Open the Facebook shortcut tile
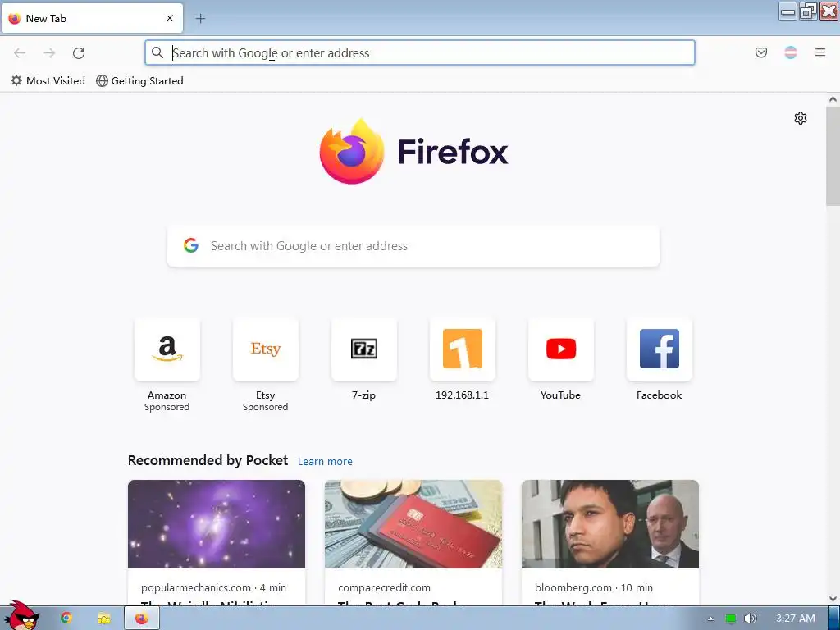This screenshot has width=840, height=630. pos(659,359)
